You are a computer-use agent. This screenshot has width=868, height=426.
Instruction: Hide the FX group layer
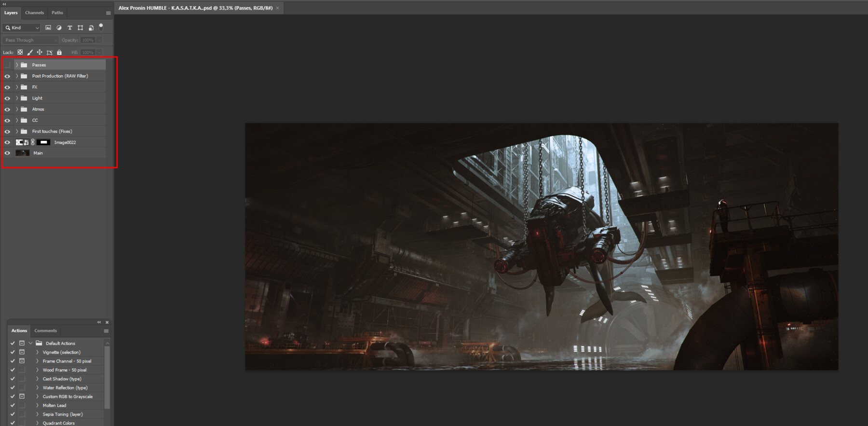tap(7, 87)
